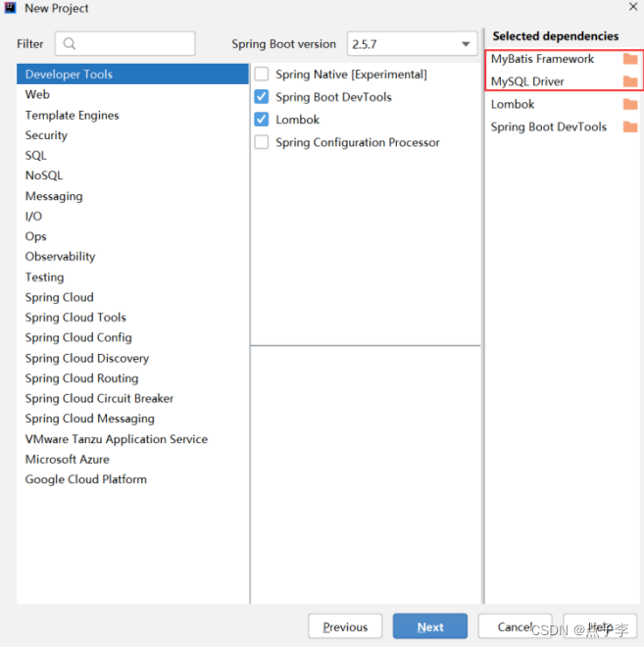Select the Security category
This screenshot has height=647, width=644.
[x=132, y=135]
